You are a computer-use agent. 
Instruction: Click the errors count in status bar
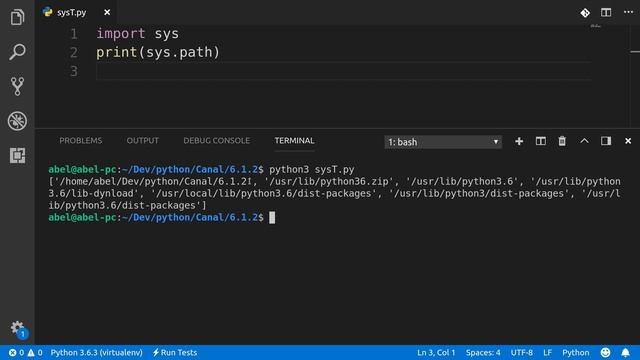(16, 353)
